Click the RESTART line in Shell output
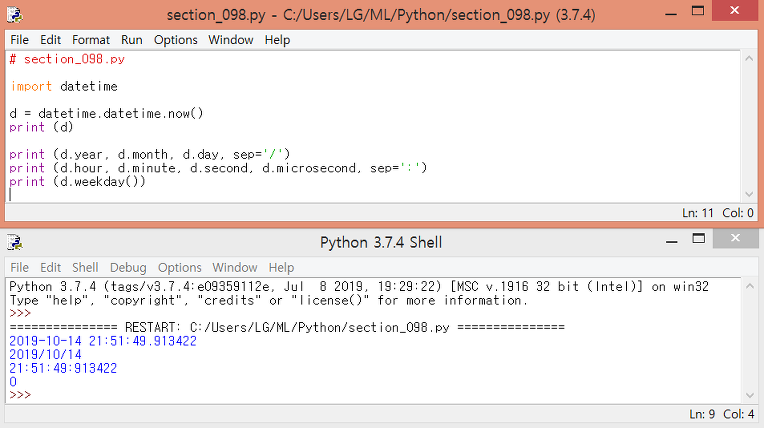This screenshot has height=428, width=764. [x=287, y=328]
